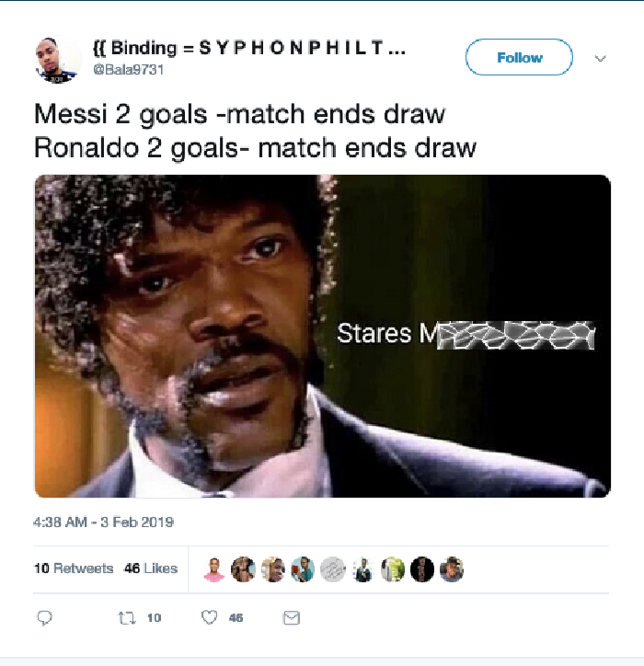Open the gray scribble liker avatar
Screen dimensions: 644x666
(x=333, y=569)
